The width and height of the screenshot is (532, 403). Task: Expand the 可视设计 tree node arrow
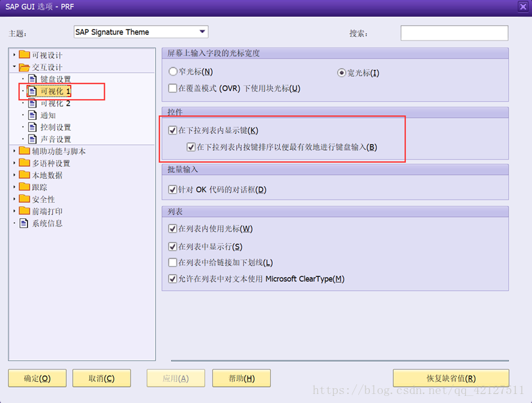tap(14, 54)
